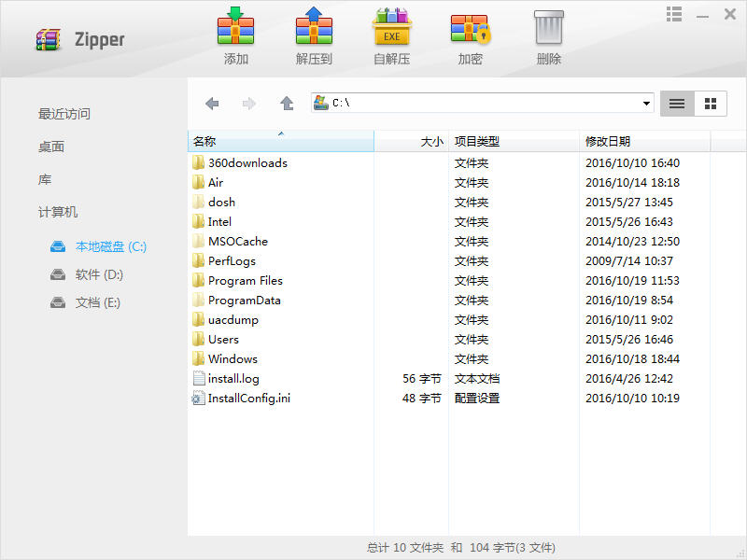This screenshot has height=560, width=747.
Task: Click the date 2016/4/26 12:42
Action: click(628, 379)
